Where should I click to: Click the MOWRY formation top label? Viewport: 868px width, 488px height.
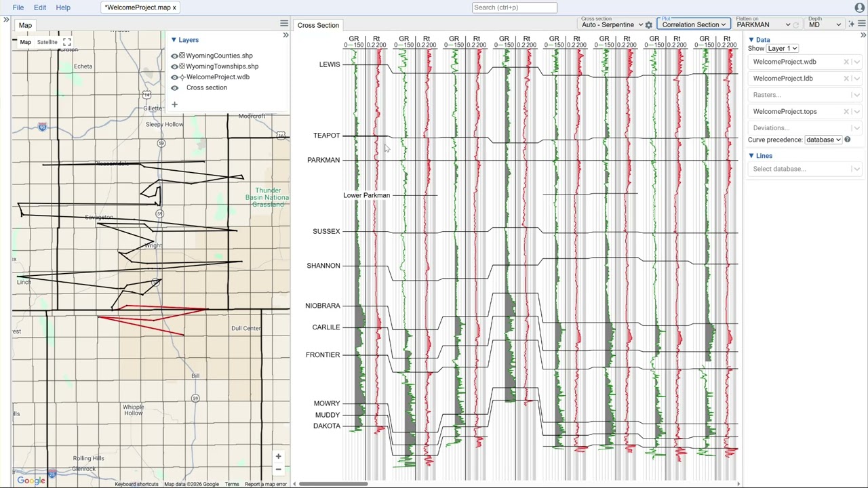pyautogui.click(x=327, y=403)
